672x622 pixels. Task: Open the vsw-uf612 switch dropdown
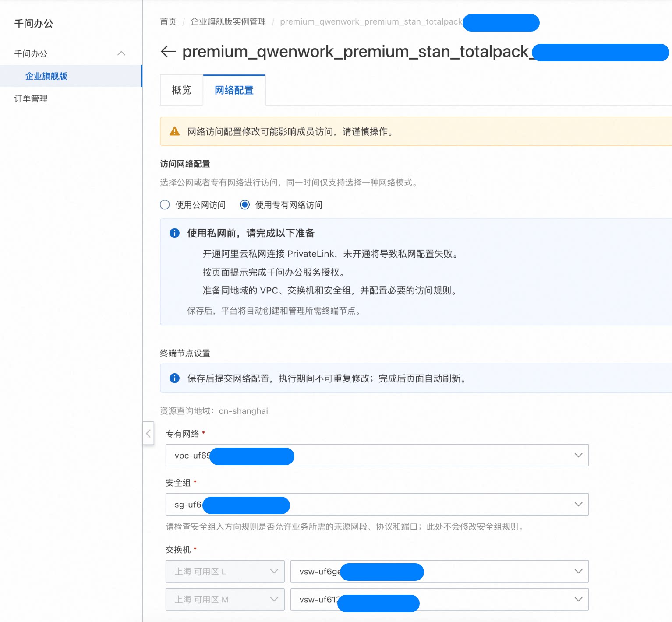(x=439, y=599)
